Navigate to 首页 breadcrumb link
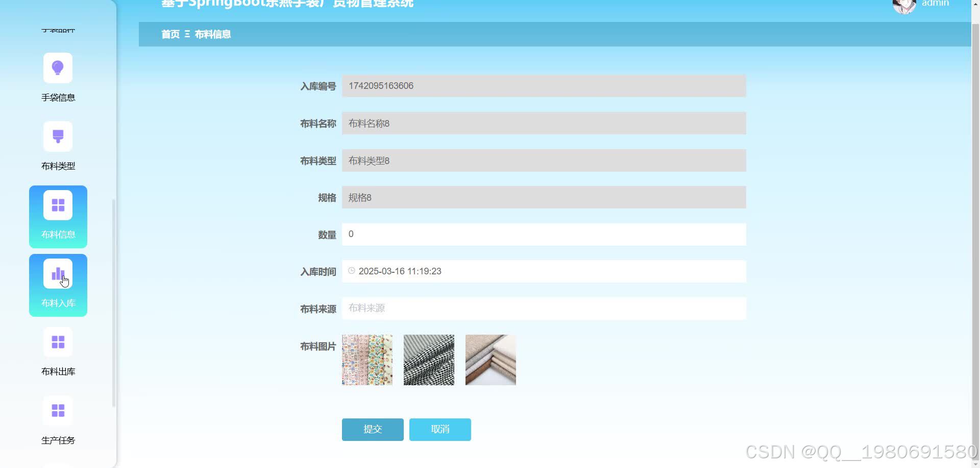The height and width of the screenshot is (468, 980). click(x=170, y=34)
